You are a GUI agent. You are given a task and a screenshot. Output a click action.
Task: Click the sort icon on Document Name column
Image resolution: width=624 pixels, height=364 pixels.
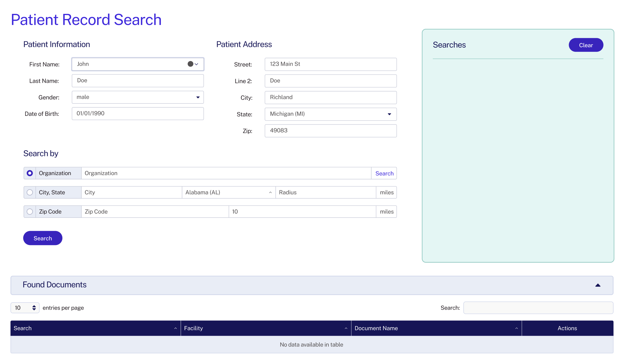click(516, 328)
